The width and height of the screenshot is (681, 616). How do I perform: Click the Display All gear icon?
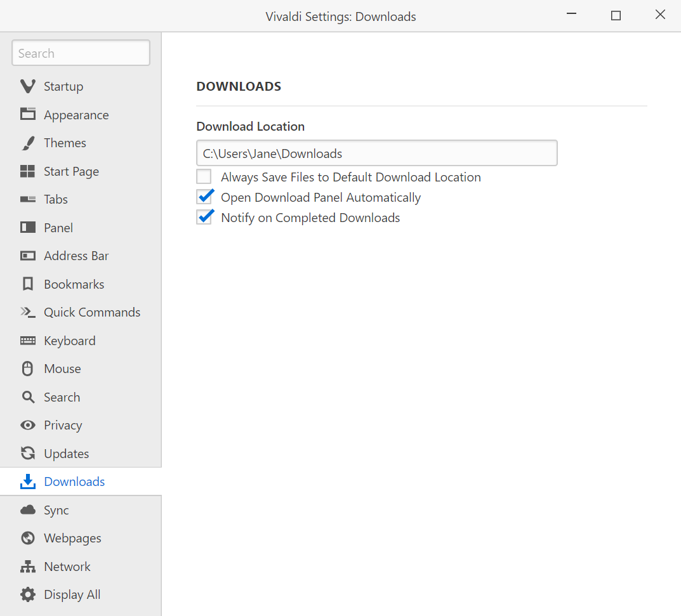pos(28,594)
